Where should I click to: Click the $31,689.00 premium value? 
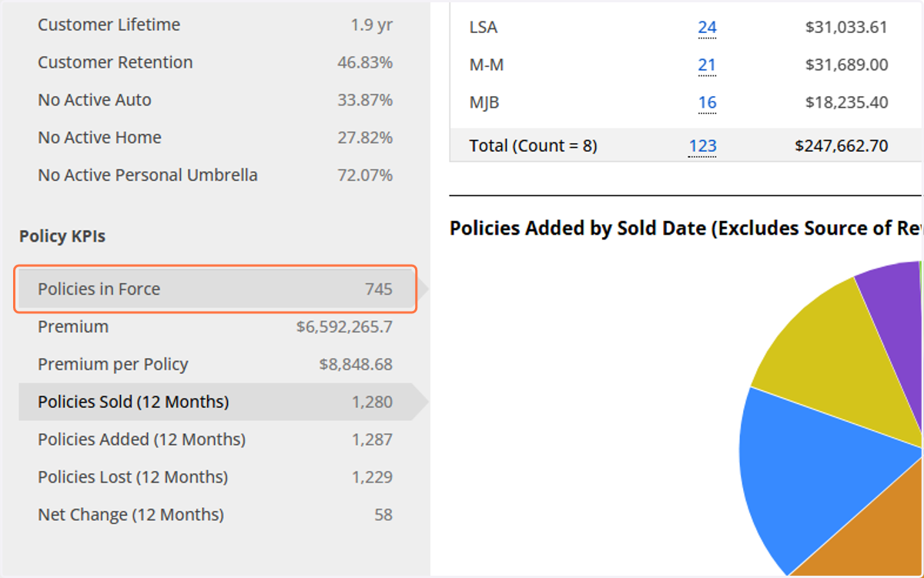(846, 65)
